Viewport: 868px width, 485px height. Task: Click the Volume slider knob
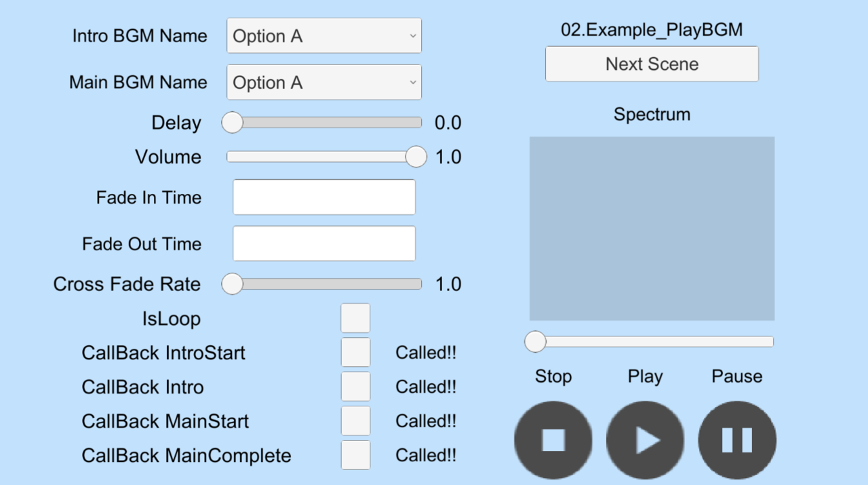pos(416,157)
